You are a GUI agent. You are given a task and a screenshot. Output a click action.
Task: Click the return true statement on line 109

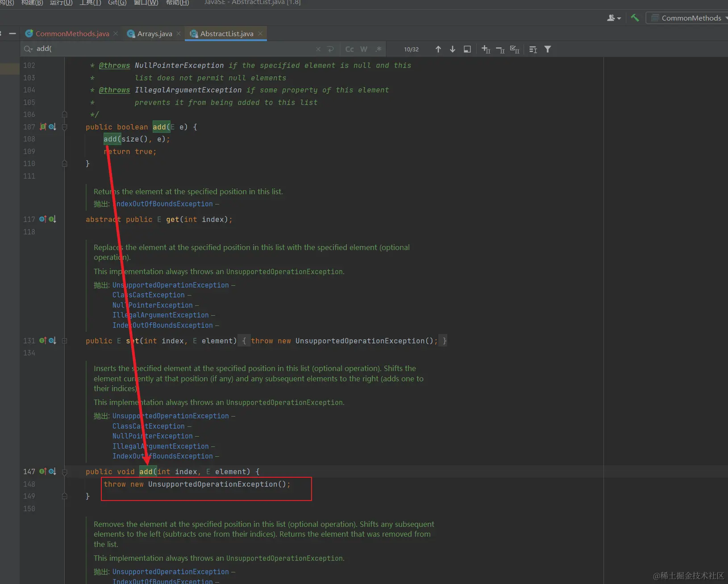point(130,152)
